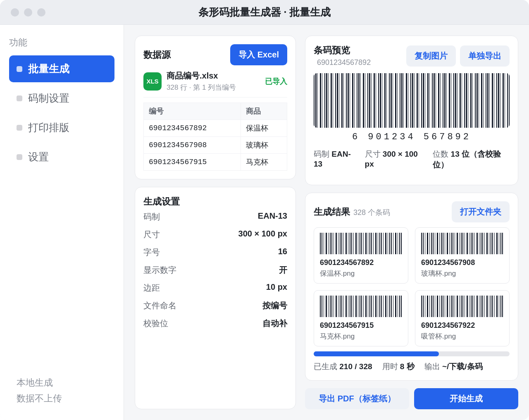Click the 显示数字 value 开

(283, 270)
